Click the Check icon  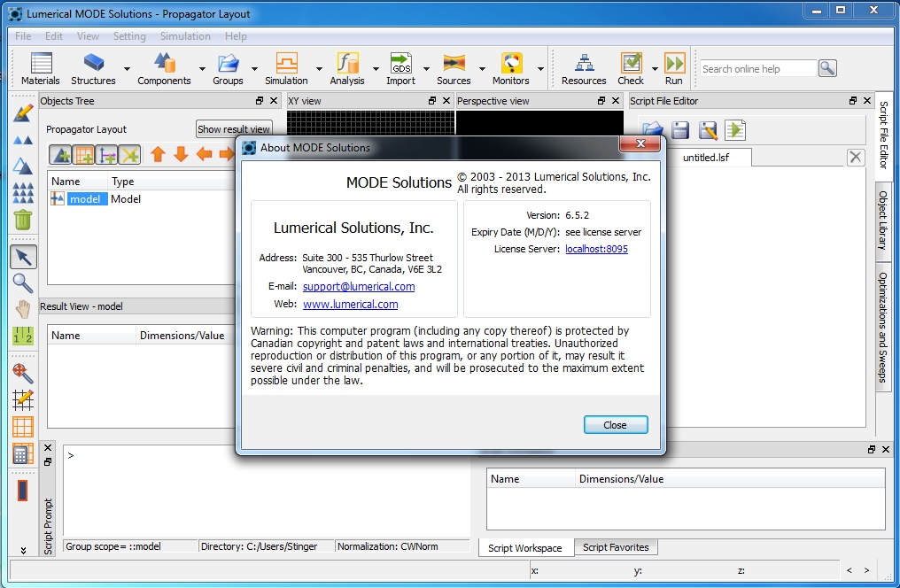coord(631,63)
